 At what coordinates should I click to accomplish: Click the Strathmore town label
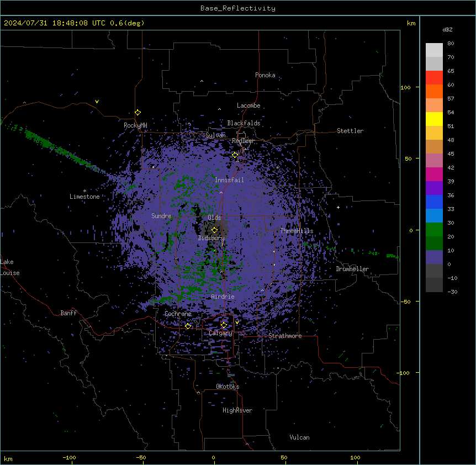(285, 336)
